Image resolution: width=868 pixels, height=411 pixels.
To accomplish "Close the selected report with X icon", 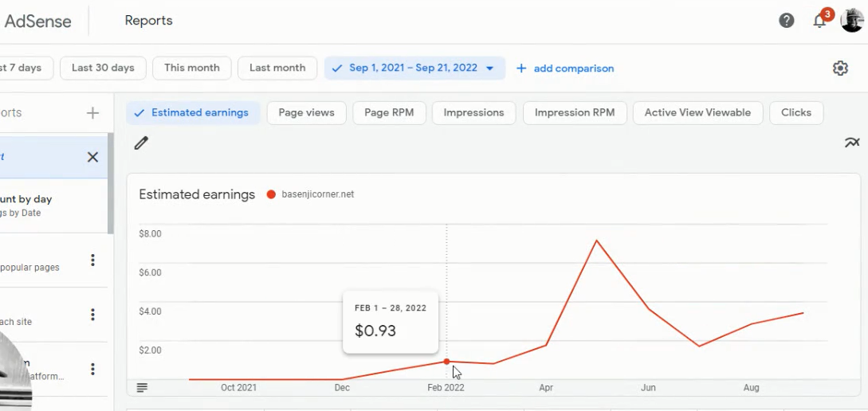I will (x=92, y=157).
